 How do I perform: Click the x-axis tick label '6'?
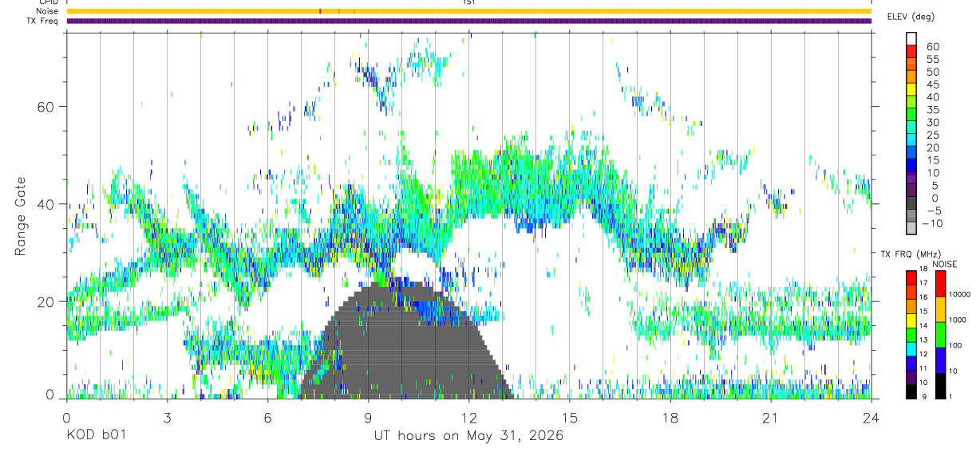click(x=267, y=418)
